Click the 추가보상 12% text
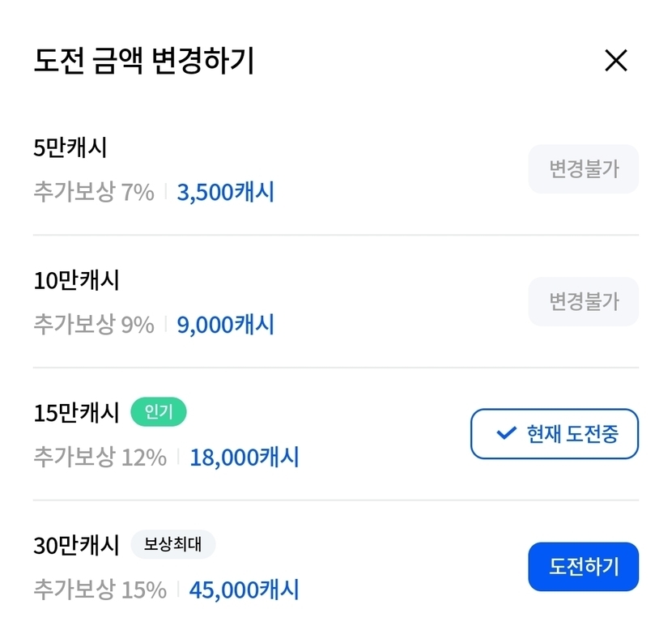Viewport: 672px width, 630px height. click(100, 458)
